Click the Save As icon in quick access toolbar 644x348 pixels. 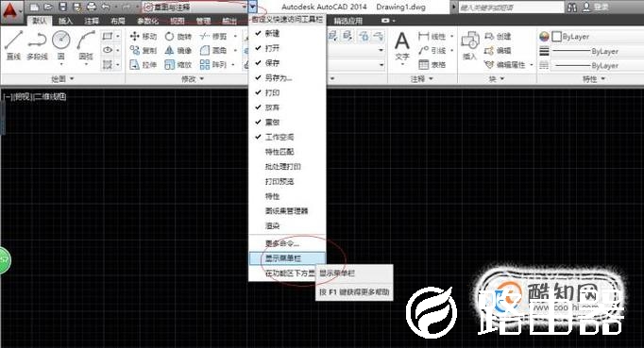tap(76, 7)
